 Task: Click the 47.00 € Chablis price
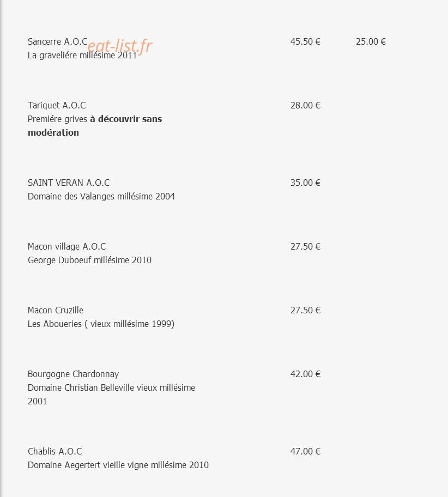pyautogui.click(x=305, y=451)
